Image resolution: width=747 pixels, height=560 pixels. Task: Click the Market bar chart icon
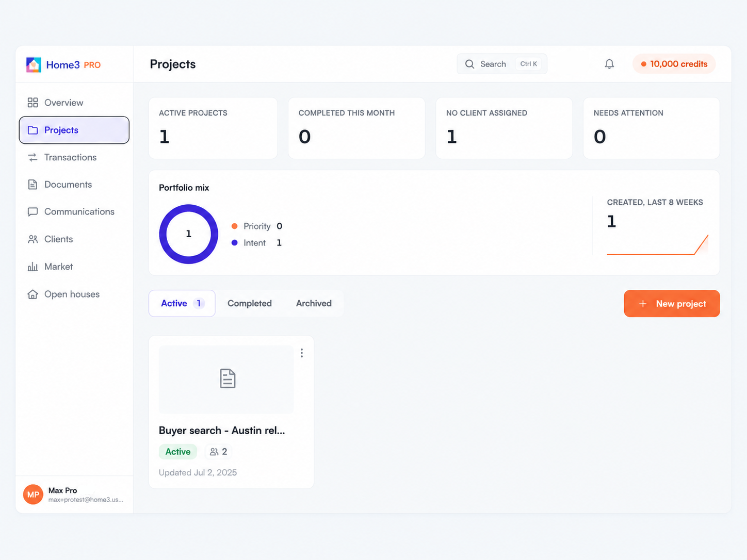33,267
